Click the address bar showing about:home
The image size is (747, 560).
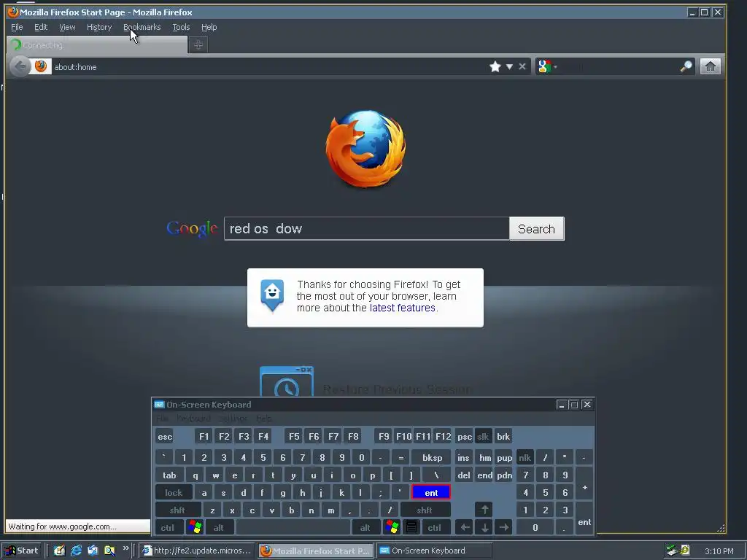pos(269,66)
